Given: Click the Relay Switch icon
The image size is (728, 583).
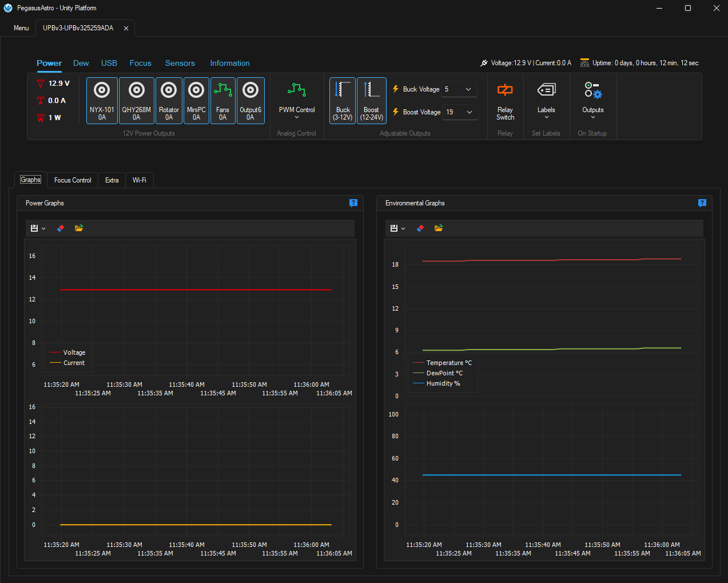Looking at the screenshot, I should pyautogui.click(x=505, y=90).
